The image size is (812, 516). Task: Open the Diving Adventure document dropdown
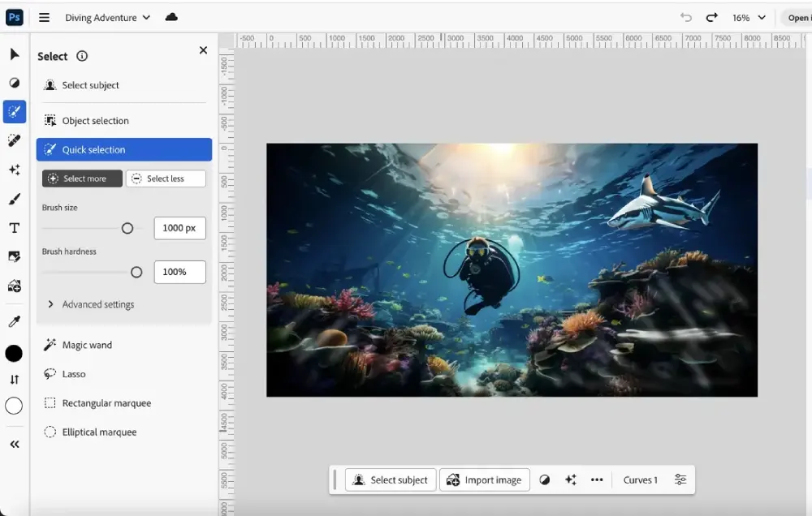click(x=107, y=17)
